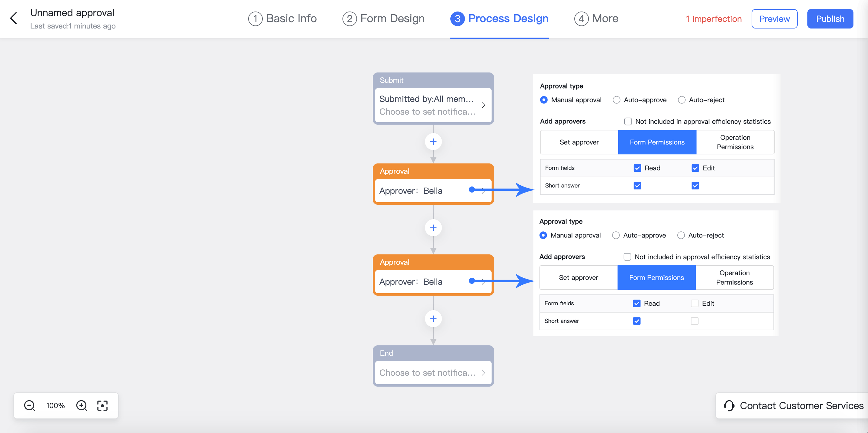The image size is (868, 433).
Task: Click the fit-to-screen icon beside zoom controls
Action: [102, 405]
